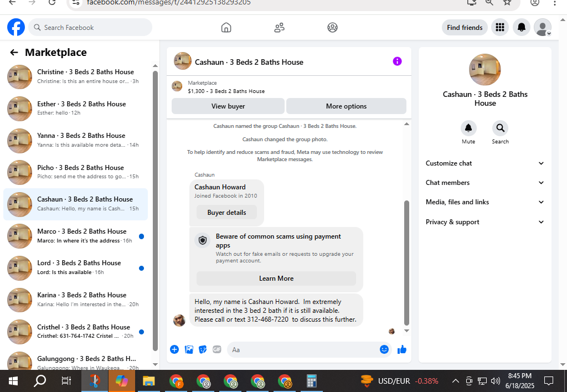This screenshot has height=392, width=567.
Task: Search in conversation magnifier icon
Action: coord(500,128)
